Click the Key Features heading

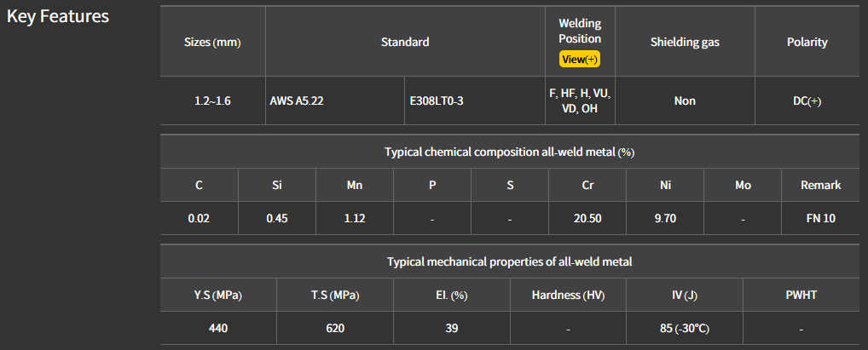click(58, 16)
